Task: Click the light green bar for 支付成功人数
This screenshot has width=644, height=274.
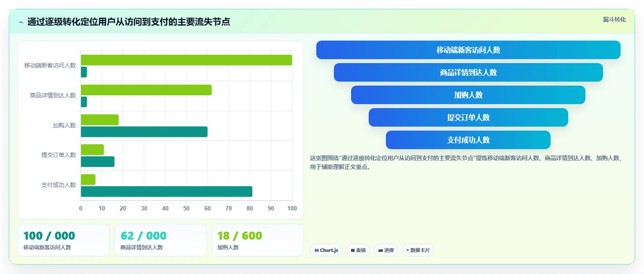Action: tap(88, 180)
